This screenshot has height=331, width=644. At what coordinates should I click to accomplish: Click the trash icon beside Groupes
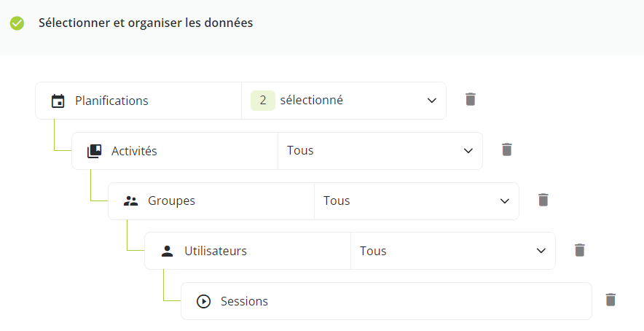tap(543, 200)
